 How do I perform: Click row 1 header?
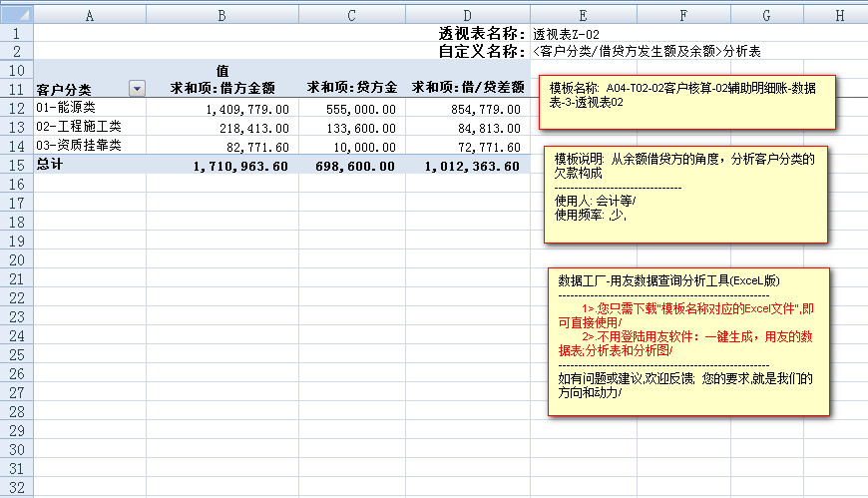click(x=16, y=34)
